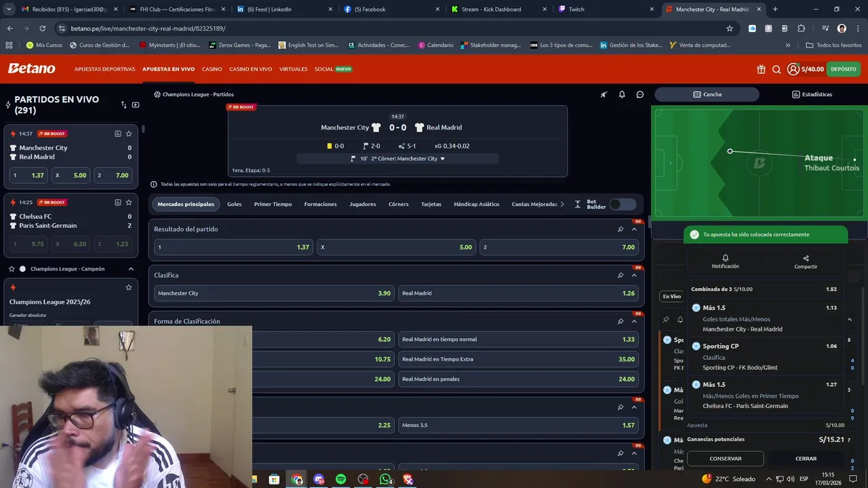Image resolution: width=868 pixels, height=488 pixels.
Task: Share the bet with Compartir icon
Action: tap(806, 262)
